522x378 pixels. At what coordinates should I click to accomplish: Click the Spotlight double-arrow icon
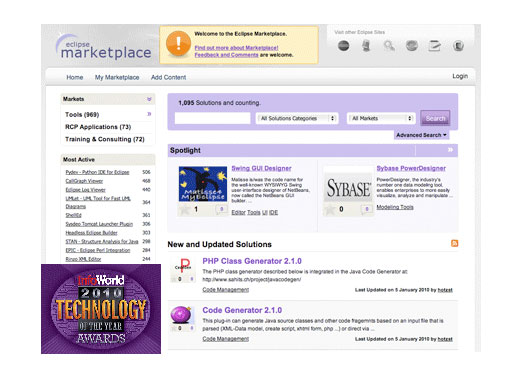[x=450, y=150]
